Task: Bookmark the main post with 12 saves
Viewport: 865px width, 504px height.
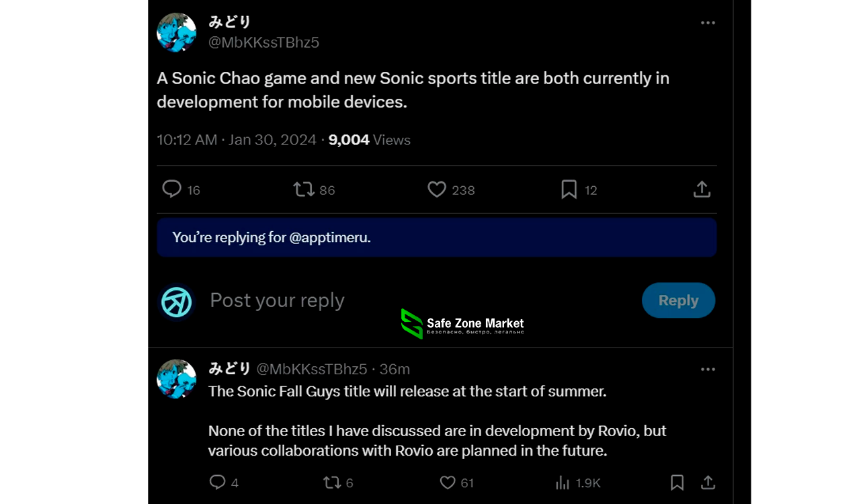Action: click(569, 190)
